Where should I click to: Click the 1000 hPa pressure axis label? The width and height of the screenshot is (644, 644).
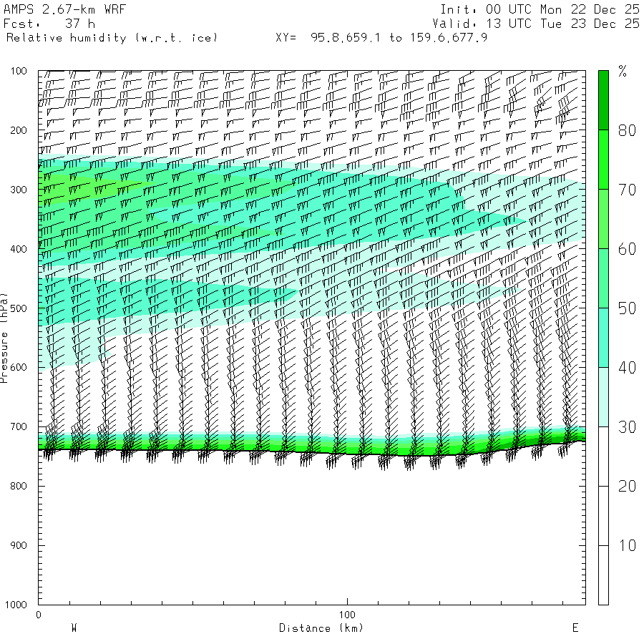tap(16, 605)
